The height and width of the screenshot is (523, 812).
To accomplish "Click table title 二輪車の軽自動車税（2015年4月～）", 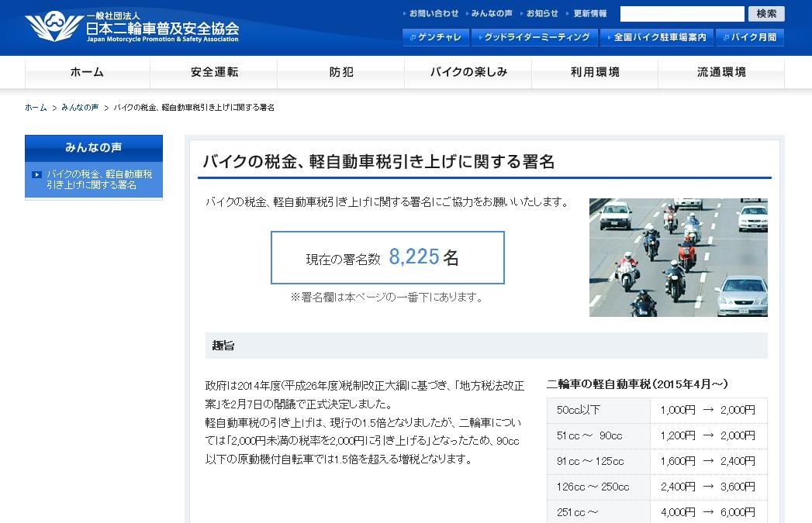I will point(638,384).
